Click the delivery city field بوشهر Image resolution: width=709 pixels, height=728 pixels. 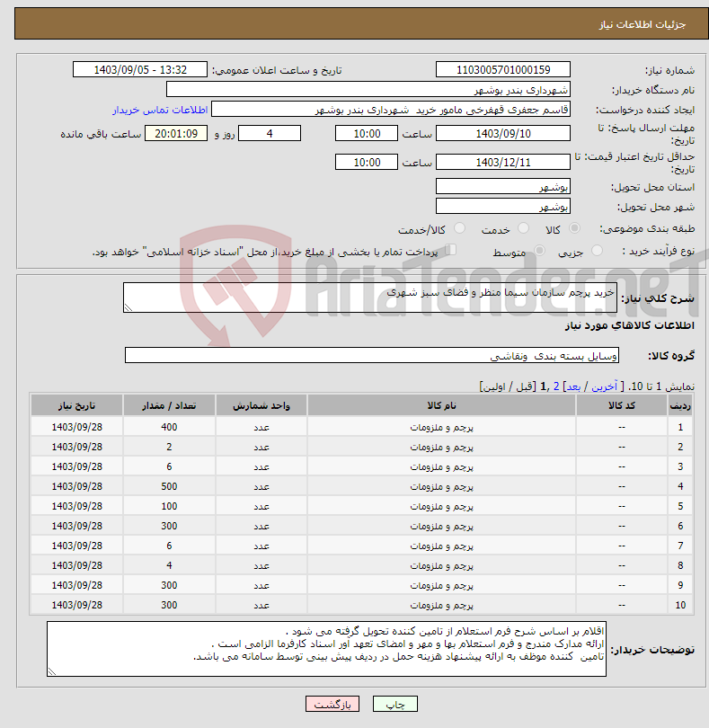click(503, 206)
